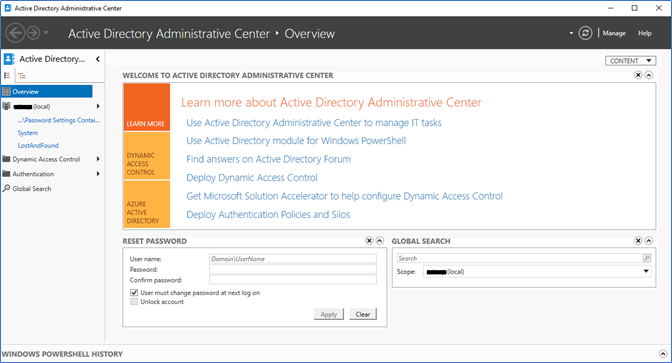Focus the User name field

293,258
